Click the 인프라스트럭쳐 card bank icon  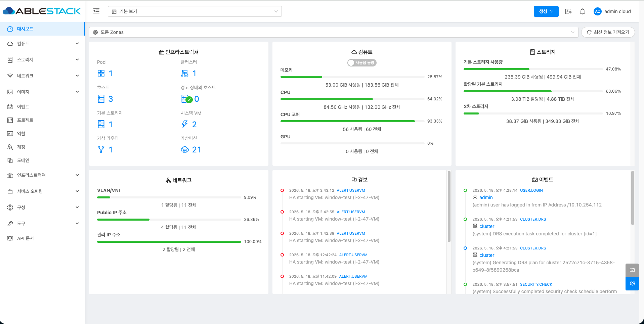click(161, 52)
